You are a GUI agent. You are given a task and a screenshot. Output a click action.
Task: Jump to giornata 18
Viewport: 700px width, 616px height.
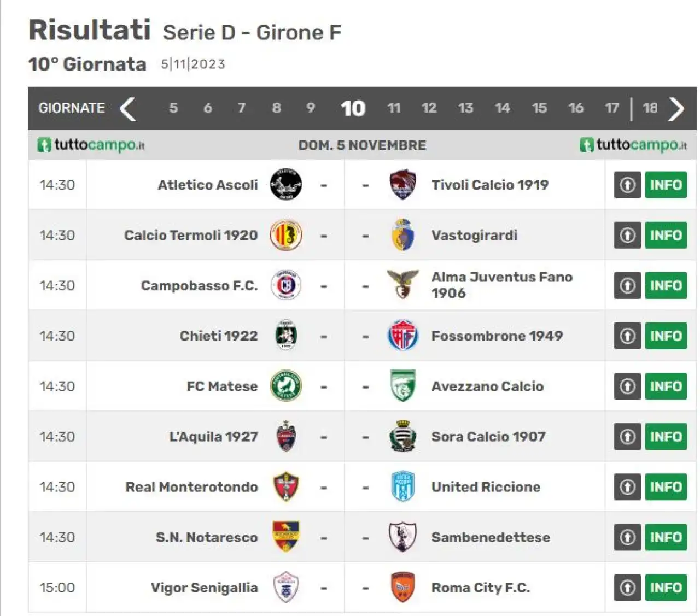click(x=650, y=108)
